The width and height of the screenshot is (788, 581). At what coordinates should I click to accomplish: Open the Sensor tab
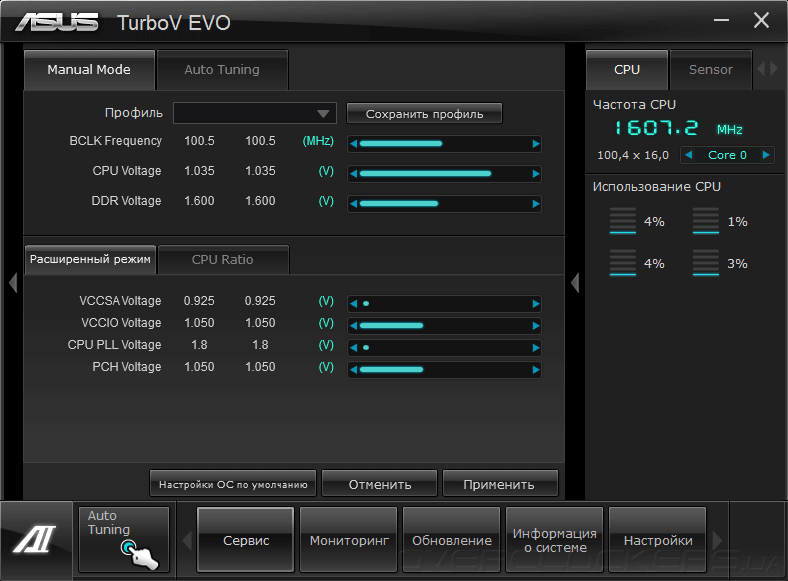[711, 69]
